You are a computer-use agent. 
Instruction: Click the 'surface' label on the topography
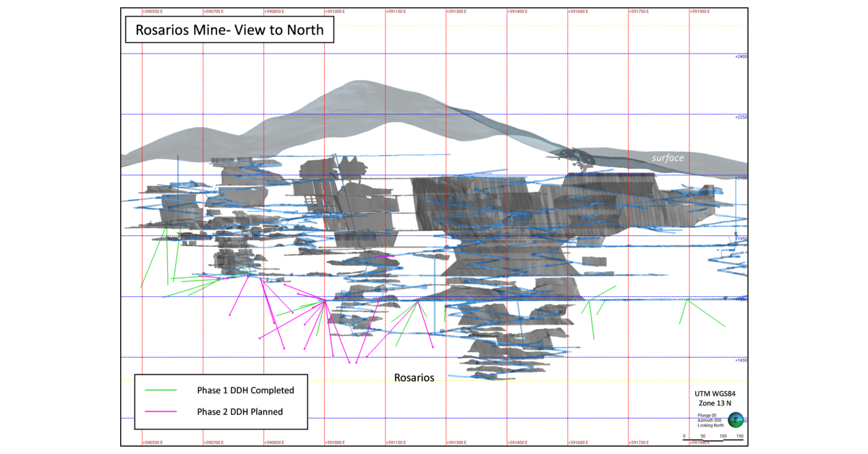[x=667, y=157]
